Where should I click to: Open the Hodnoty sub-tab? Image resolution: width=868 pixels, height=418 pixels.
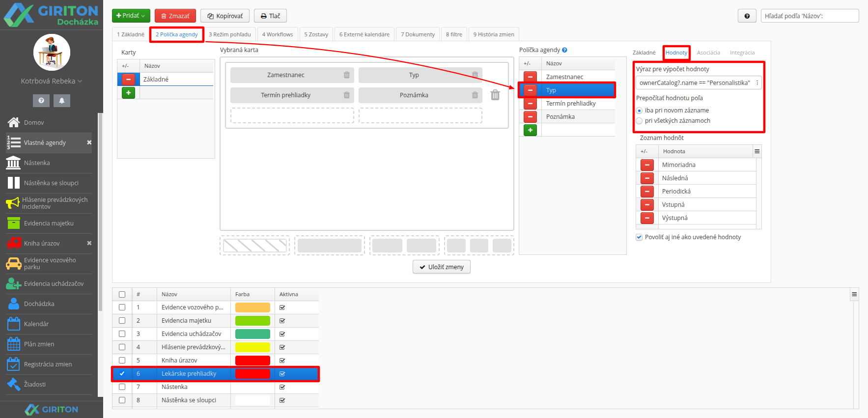[676, 53]
